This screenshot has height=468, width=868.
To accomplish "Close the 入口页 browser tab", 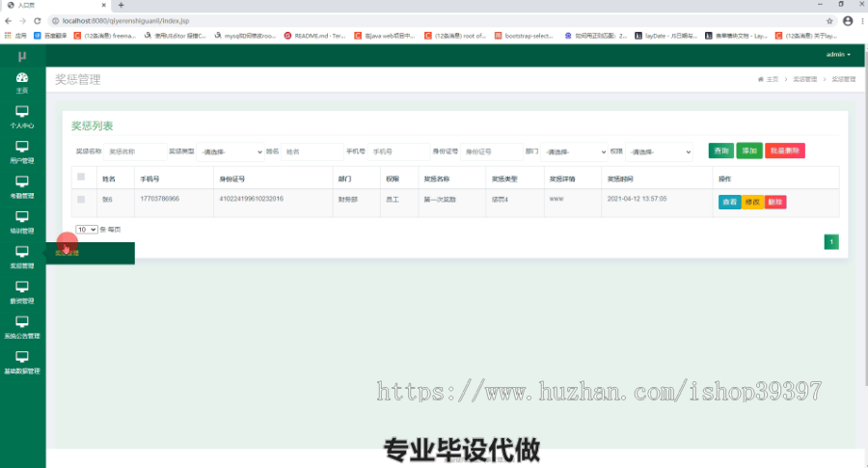I will (103, 5).
